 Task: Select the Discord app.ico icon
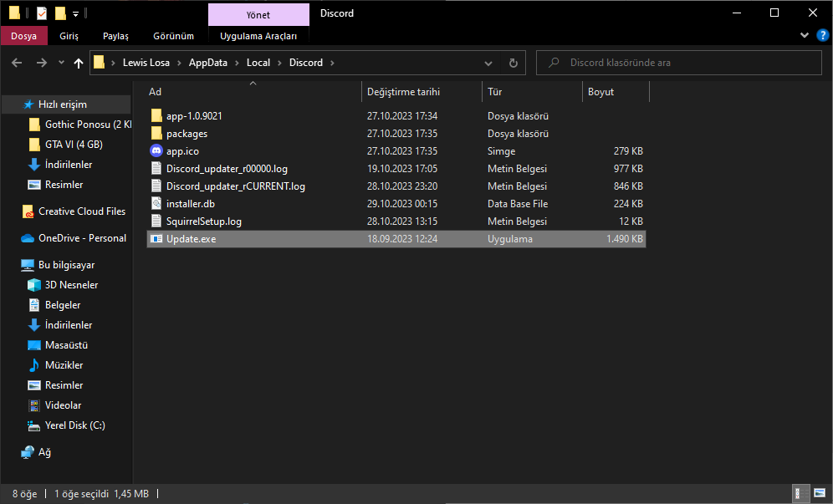click(x=156, y=150)
